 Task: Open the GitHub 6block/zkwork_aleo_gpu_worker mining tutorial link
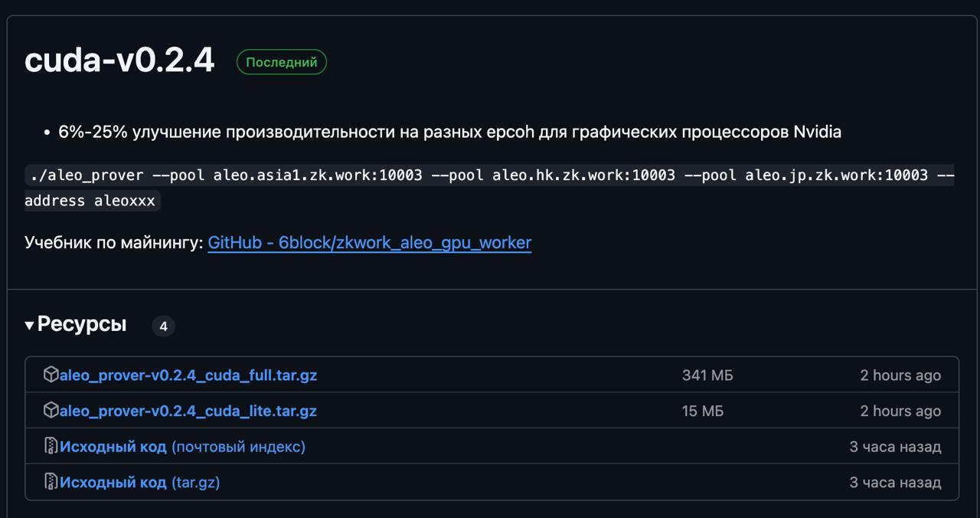click(369, 243)
